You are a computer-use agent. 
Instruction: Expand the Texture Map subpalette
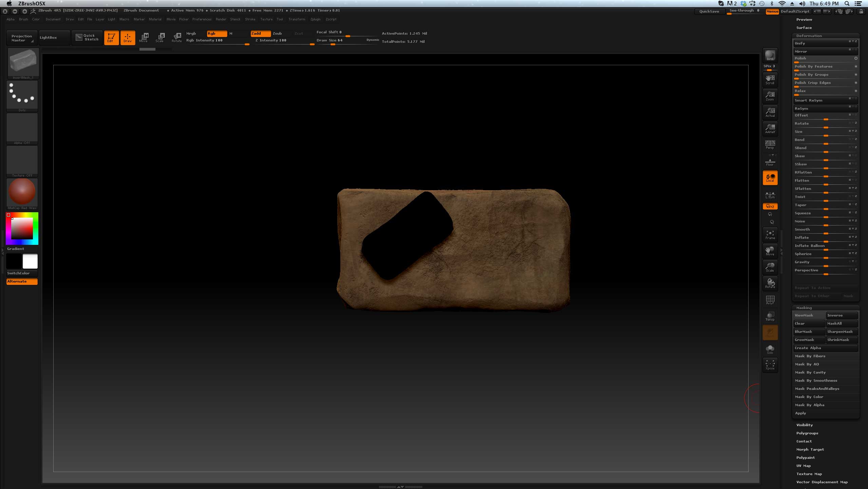tap(809, 474)
